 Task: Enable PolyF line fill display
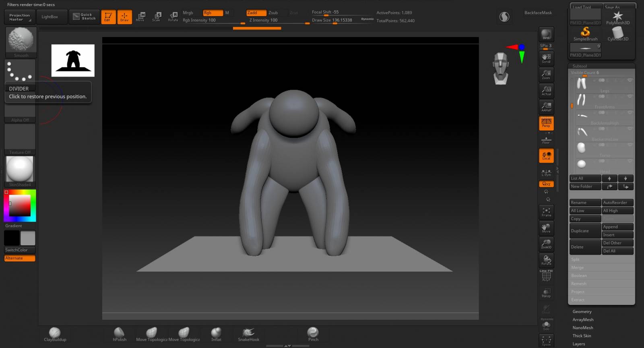click(x=546, y=276)
